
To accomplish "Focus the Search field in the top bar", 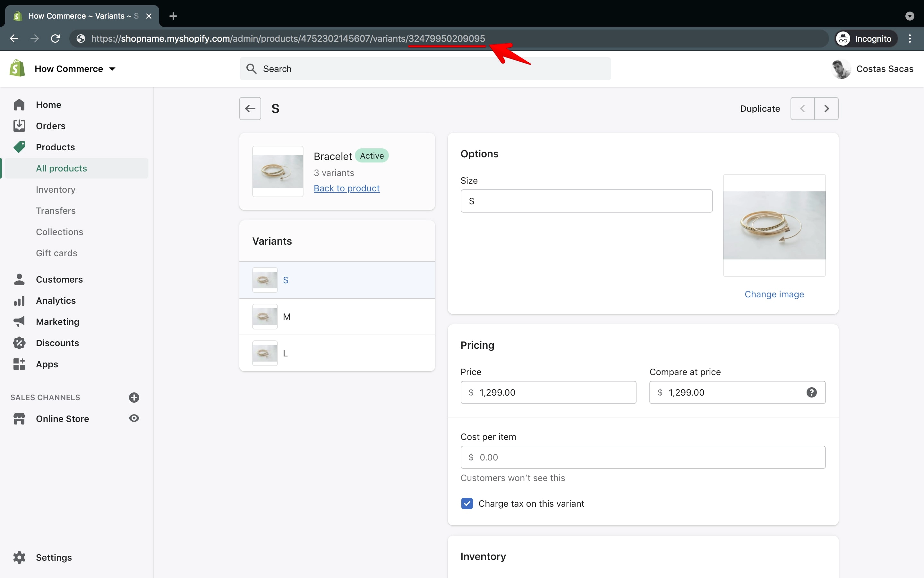I will (425, 69).
